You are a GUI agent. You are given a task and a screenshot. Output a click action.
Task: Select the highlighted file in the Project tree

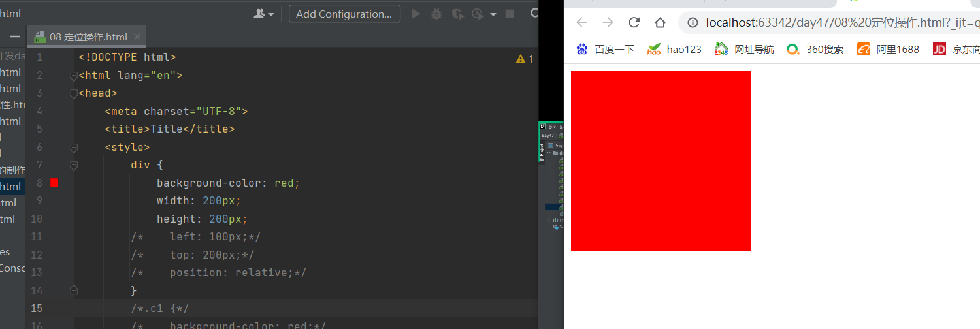click(x=13, y=187)
